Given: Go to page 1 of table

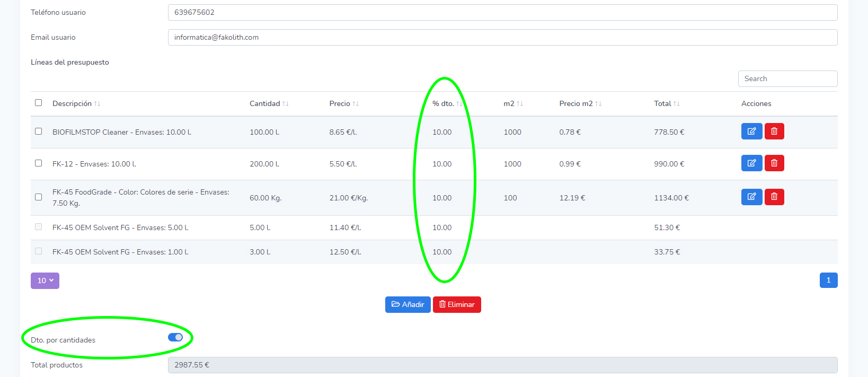Looking at the screenshot, I should click(828, 280).
